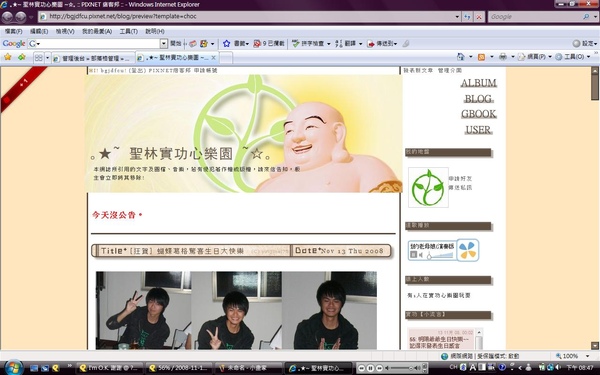Go forward with the browser Forward arrow

(x=21, y=17)
